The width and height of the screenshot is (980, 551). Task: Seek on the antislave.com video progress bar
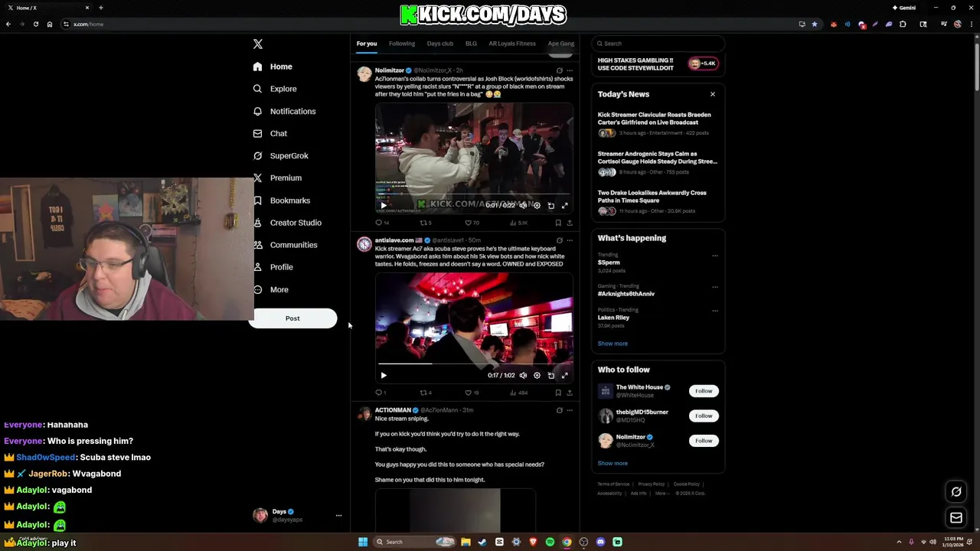coord(474,364)
